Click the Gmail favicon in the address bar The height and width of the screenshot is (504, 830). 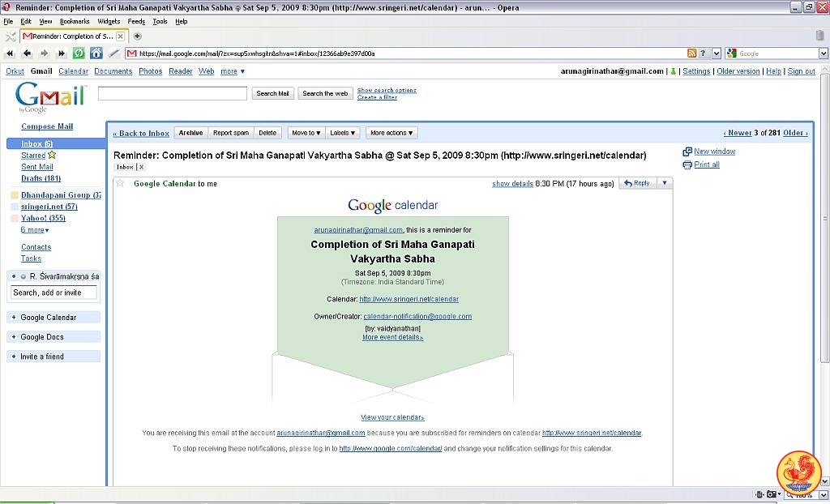[x=132, y=53]
